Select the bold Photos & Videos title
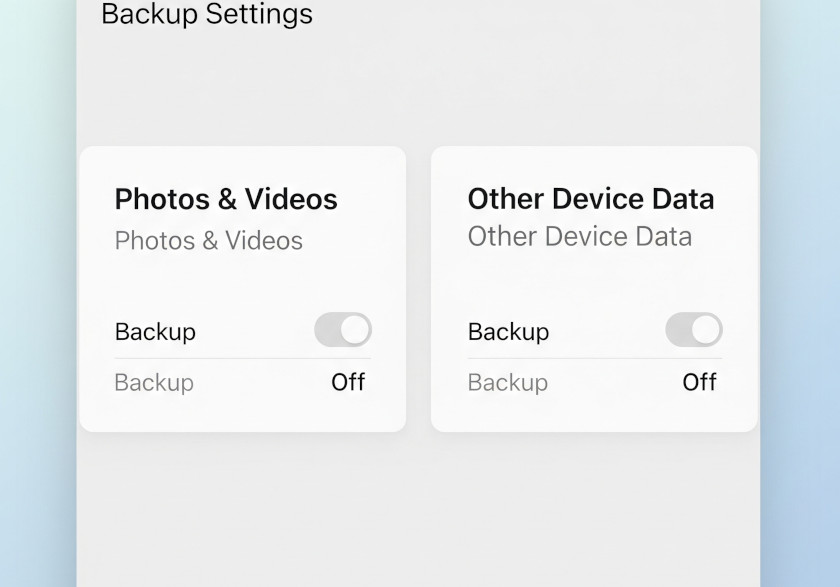 point(226,199)
